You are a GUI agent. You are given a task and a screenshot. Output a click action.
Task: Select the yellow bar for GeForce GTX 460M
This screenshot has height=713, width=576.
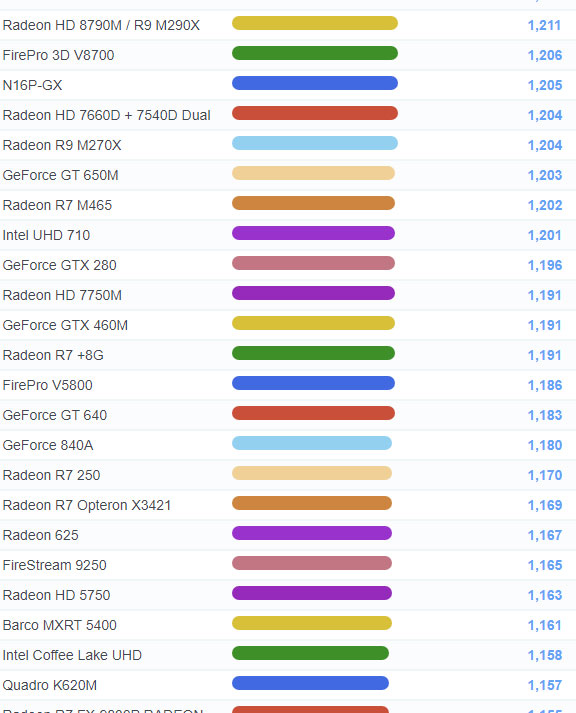[x=313, y=323]
